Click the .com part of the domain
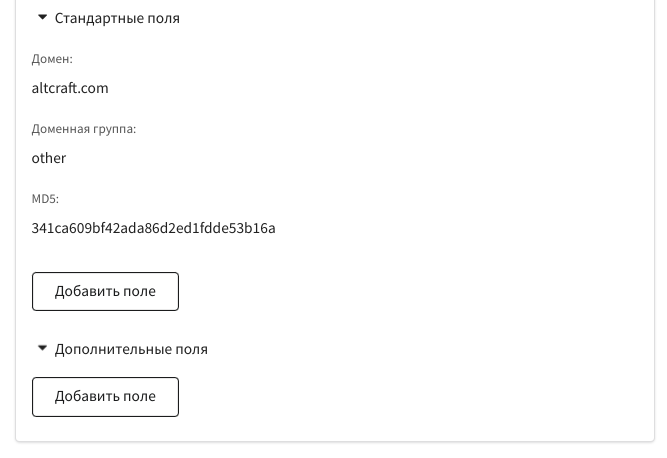Screen dimensions: 667x458 [94, 88]
